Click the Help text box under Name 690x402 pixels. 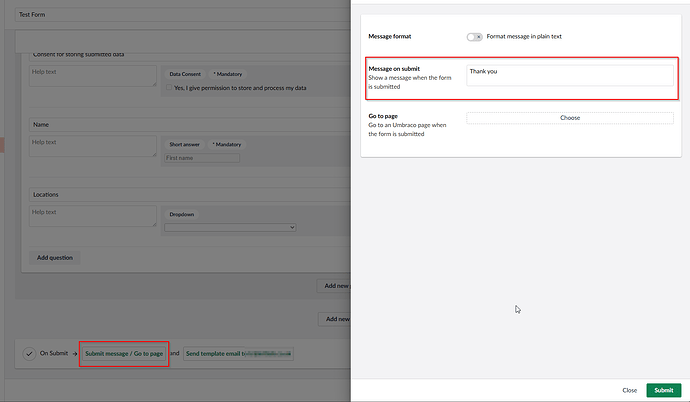pos(92,148)
